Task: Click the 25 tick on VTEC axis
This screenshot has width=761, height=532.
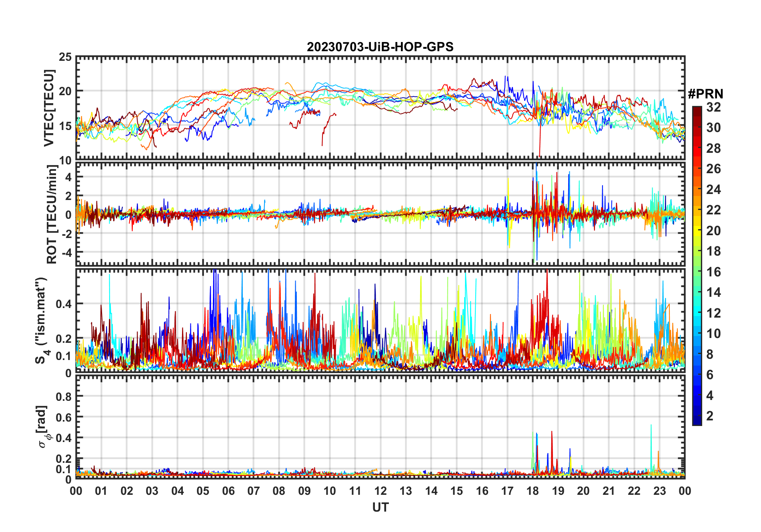Action: pyautogui.click(x=65, y=57)
